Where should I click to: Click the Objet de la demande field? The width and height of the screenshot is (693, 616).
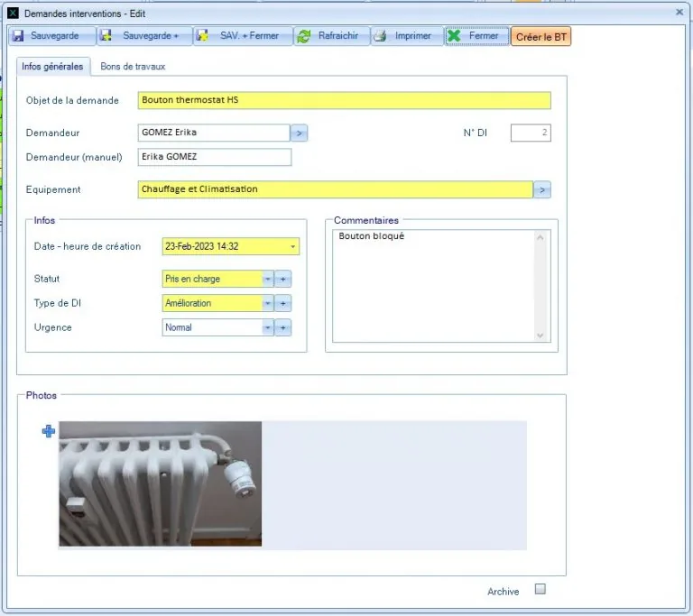(345, 100)
